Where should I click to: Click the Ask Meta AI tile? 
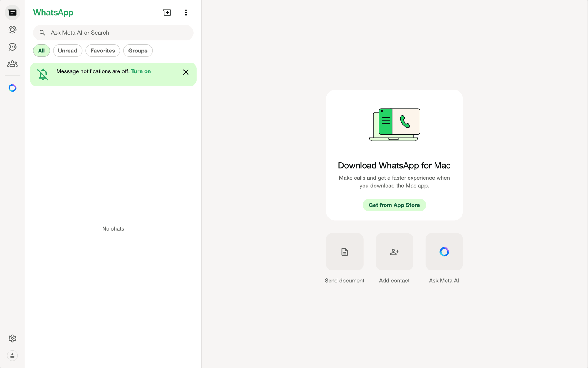coord(444,252)
